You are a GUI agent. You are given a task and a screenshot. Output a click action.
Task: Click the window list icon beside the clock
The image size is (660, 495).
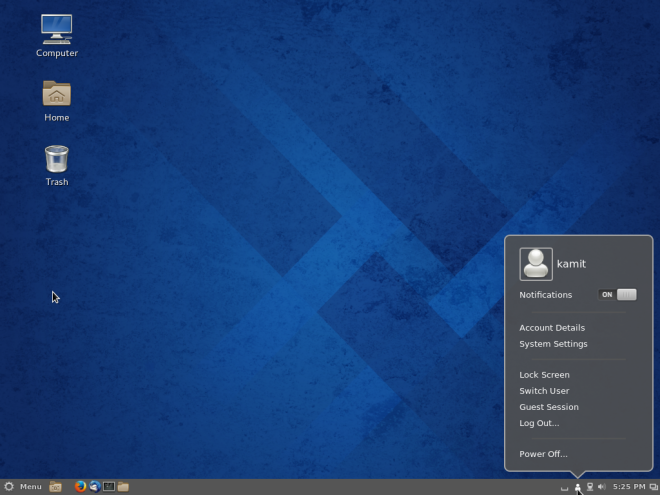654,487
